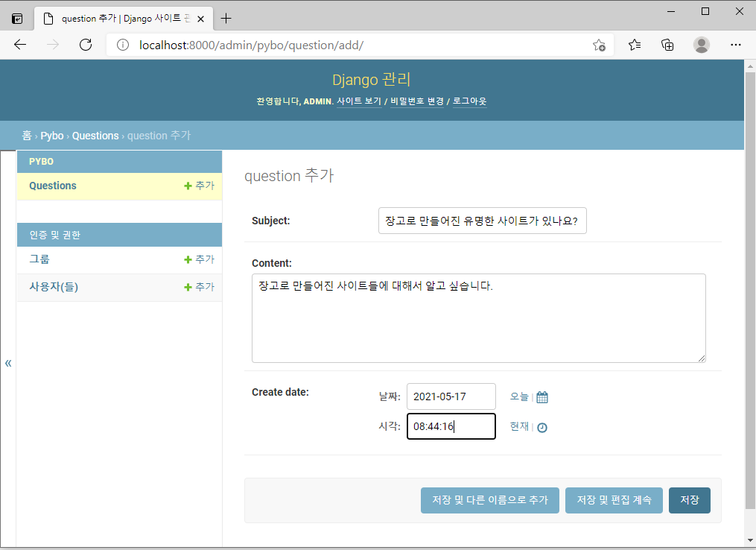The height and width of the screenshot is (550, 756).
Task: Click the 오늘 date shortcut
Action: click(519, 396)
